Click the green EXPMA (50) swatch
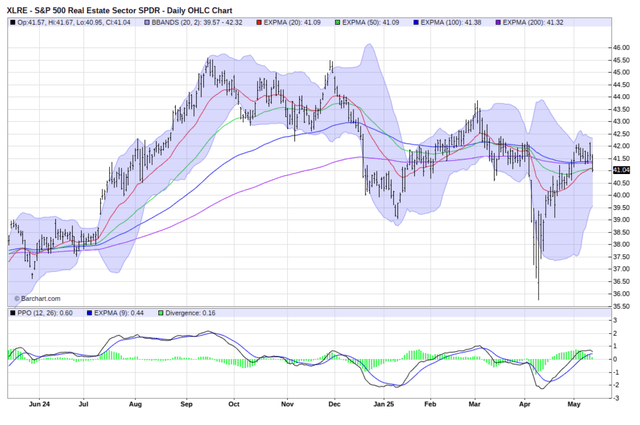This screenshot has width=640, height=425. point(337,22)
